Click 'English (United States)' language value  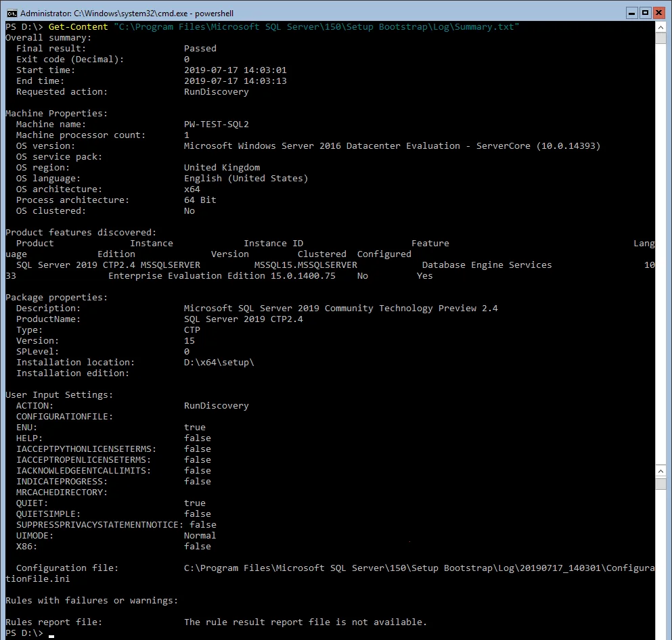tap(246, 178)
